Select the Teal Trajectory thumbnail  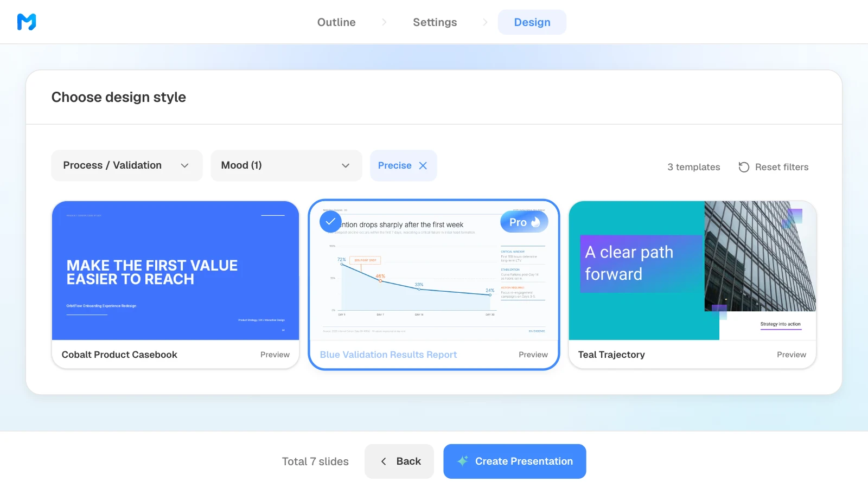[x=692, y=271]
